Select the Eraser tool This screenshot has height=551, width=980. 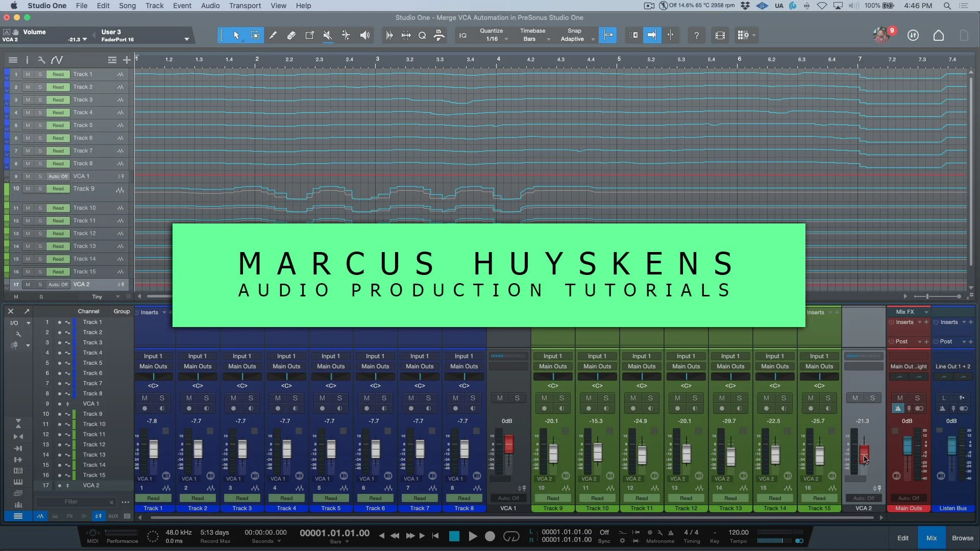[291, 35]
